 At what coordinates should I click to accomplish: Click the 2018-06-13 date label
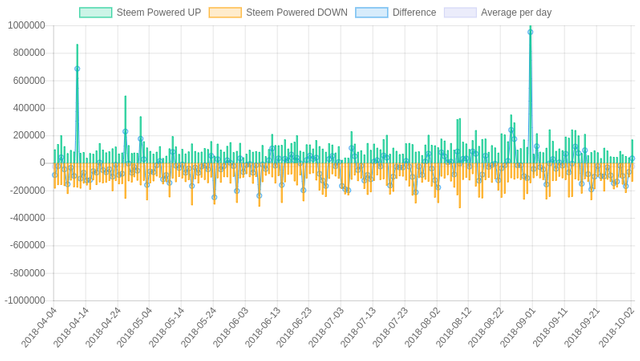pyautogui.click(x=263, y=328)
